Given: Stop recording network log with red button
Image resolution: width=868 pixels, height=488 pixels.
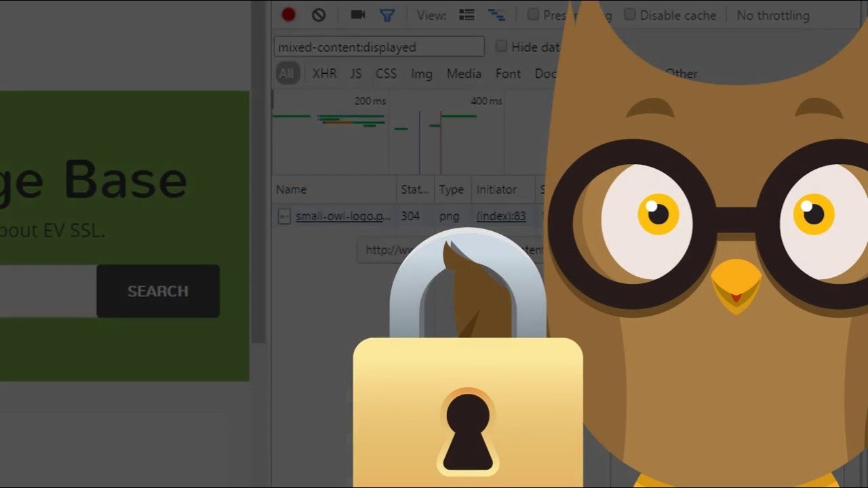Looking at the screenshot, I should point(288,15).
